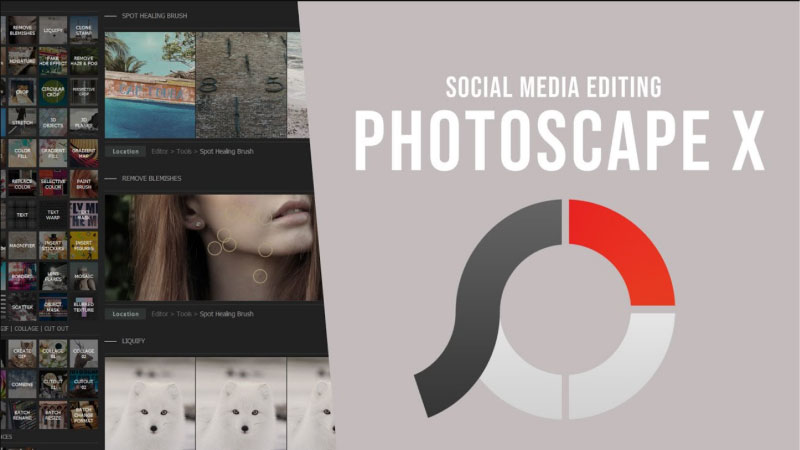The height and width of the screenshot is (450, 800).
Task: Select the Fake HDR Effect tile
Action: pos(53,61)
